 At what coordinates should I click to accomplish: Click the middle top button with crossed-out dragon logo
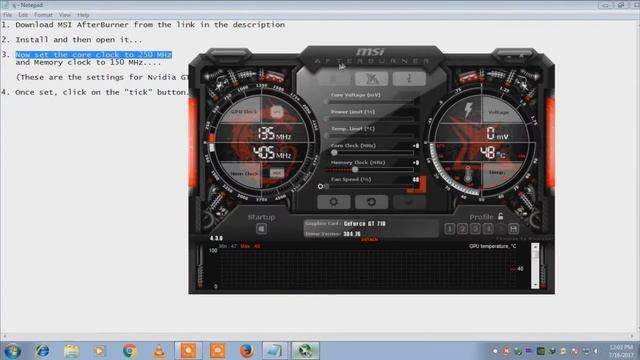[371, 79]
